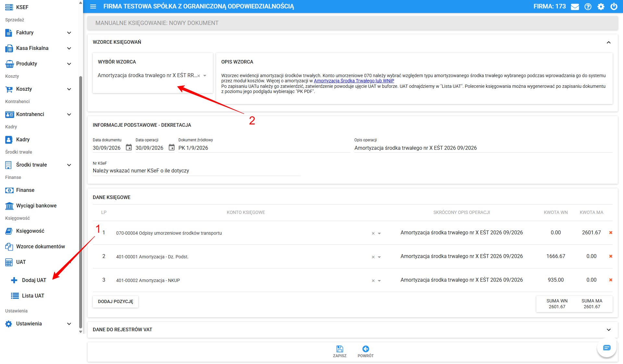Viewport: 623px width, 364px height.
Task: Delete row 1 with red X
Action: (611, 233)
